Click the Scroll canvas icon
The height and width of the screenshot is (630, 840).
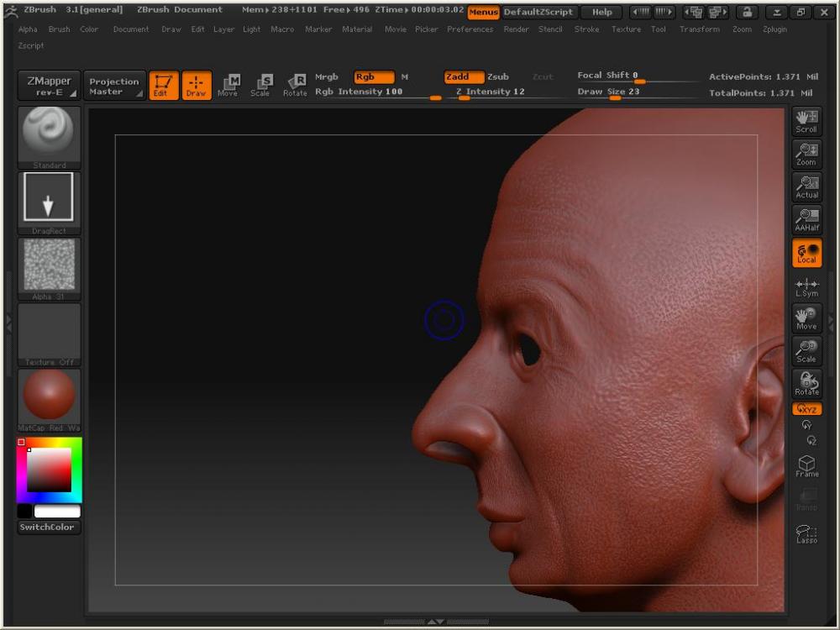(x=806, y=121)
